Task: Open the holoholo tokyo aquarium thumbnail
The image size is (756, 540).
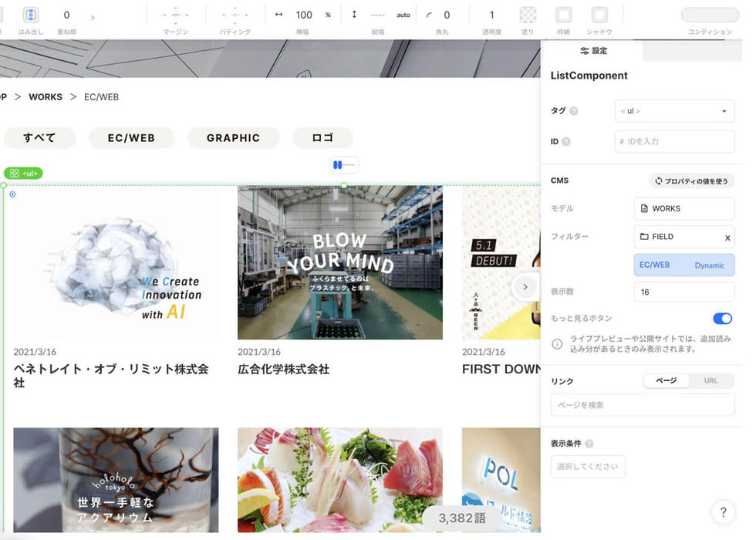Action: [116, 480]
